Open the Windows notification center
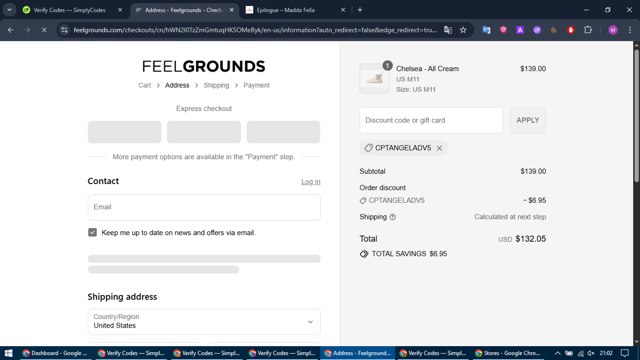The height and width of the screenshot is (360, 640). tap(624, 353)
